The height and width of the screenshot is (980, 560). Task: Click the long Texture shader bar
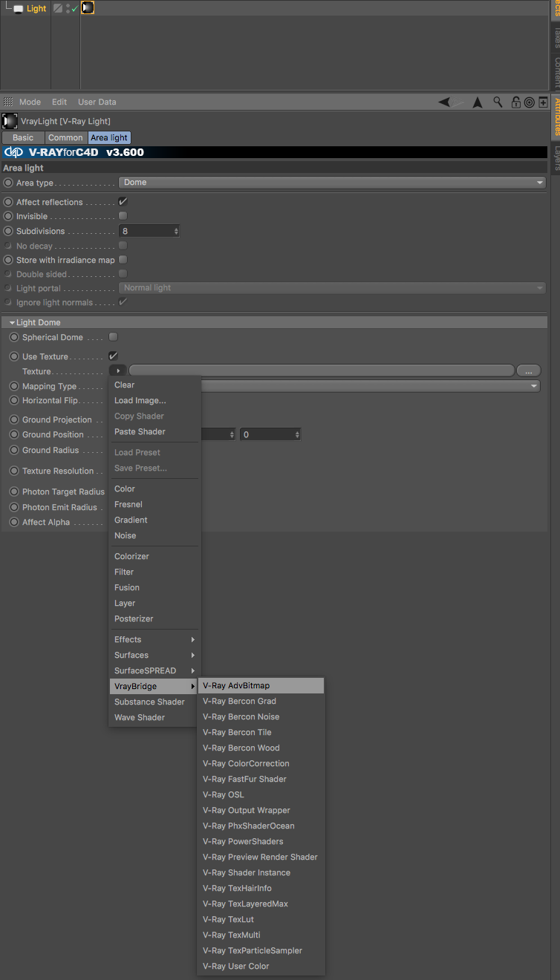[x=322, y=370]
